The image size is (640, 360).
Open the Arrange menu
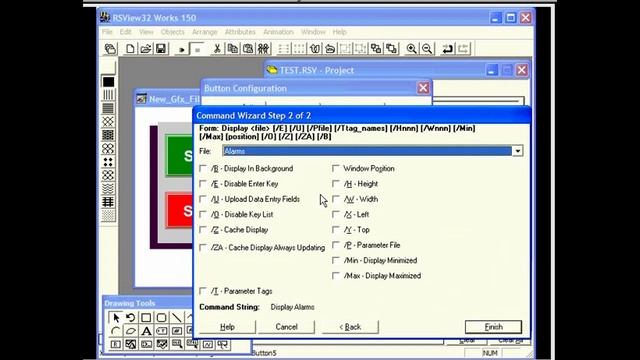204,32
